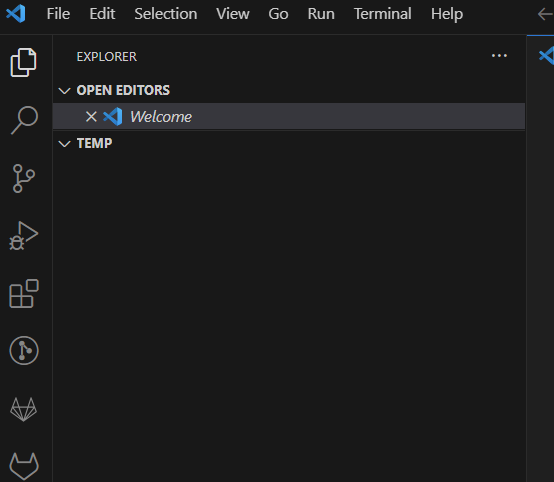The height and width of the screenshot is (482, 554).
Task: Open the GitLab Workflow icon at bottom
Action: [24, 466]
